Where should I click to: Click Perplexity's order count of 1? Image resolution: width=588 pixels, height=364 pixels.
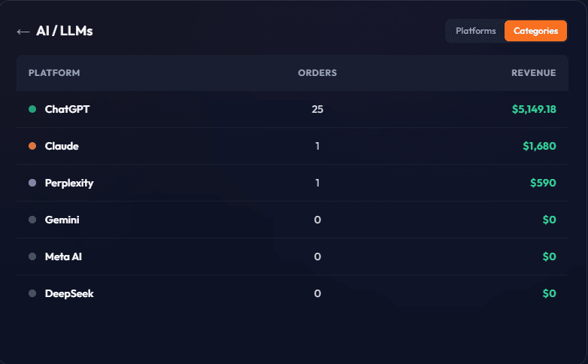coord(317,183)
